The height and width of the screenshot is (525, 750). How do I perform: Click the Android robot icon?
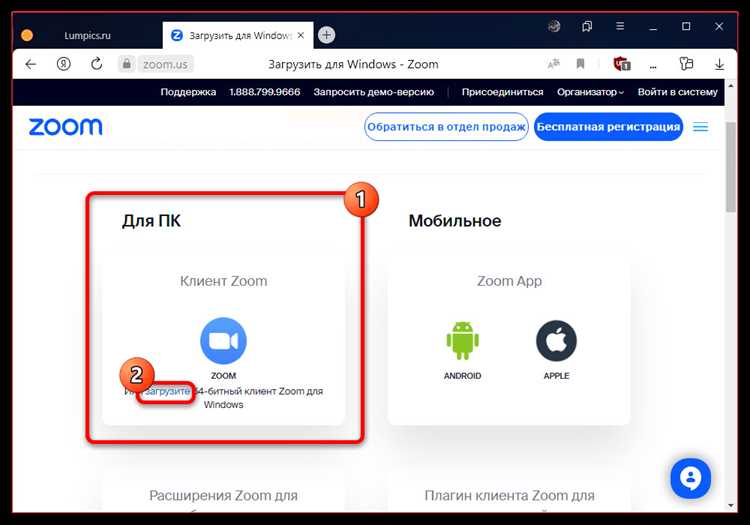[463, 340]
